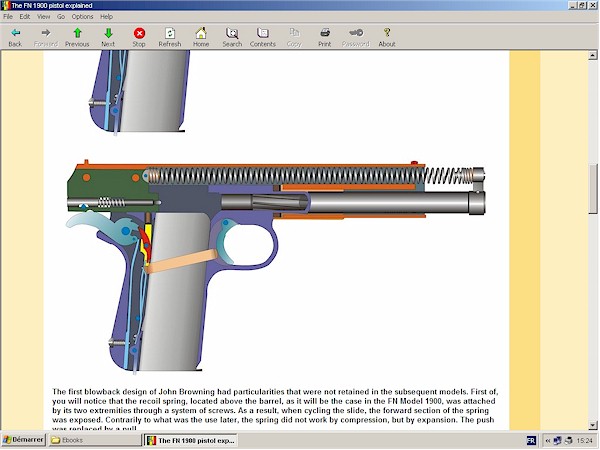Click the Password key icon
Image resolution: width=600 pixels, height=450 pixels.
[356, 33]
